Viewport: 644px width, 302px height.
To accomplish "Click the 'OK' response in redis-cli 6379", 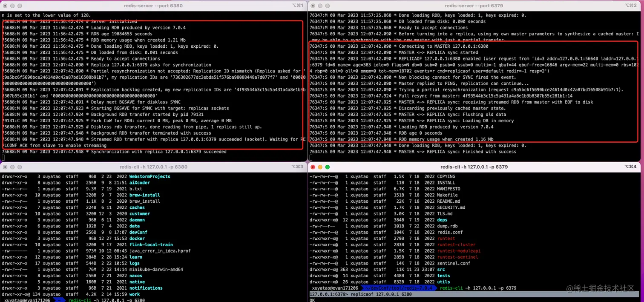I will [x=312, y=300].
